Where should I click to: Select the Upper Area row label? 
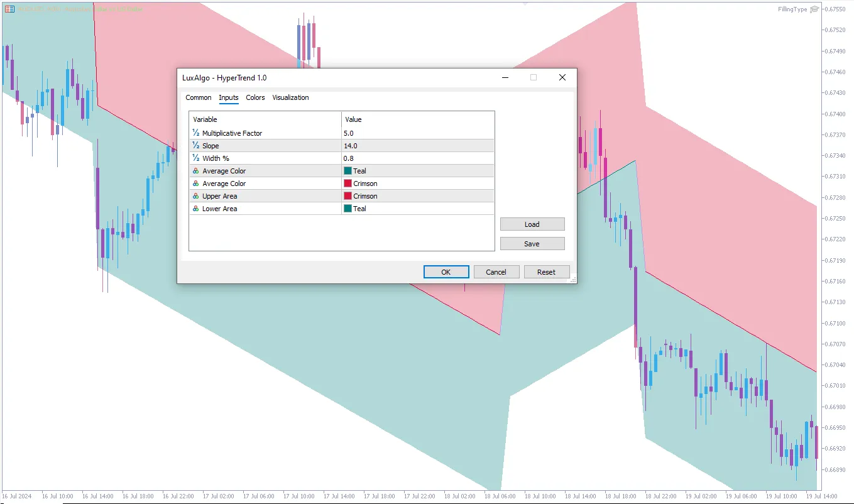point(220,196)
